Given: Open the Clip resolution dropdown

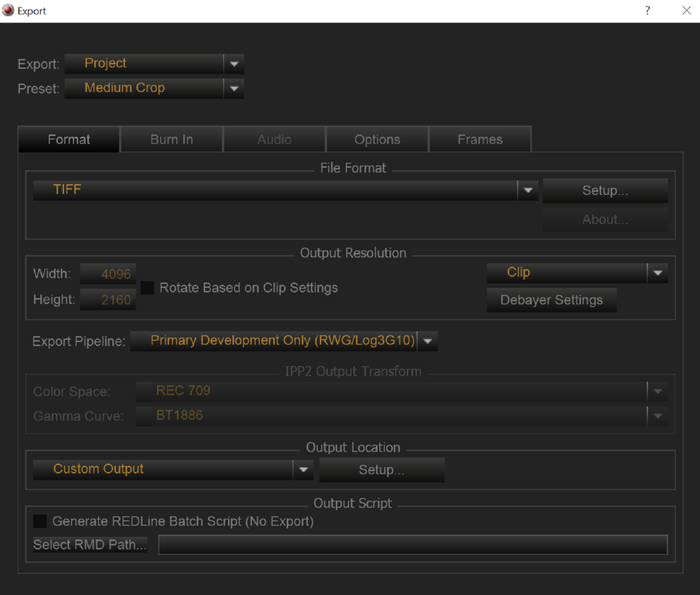Looking at the screenshot, I should (577, 273).
